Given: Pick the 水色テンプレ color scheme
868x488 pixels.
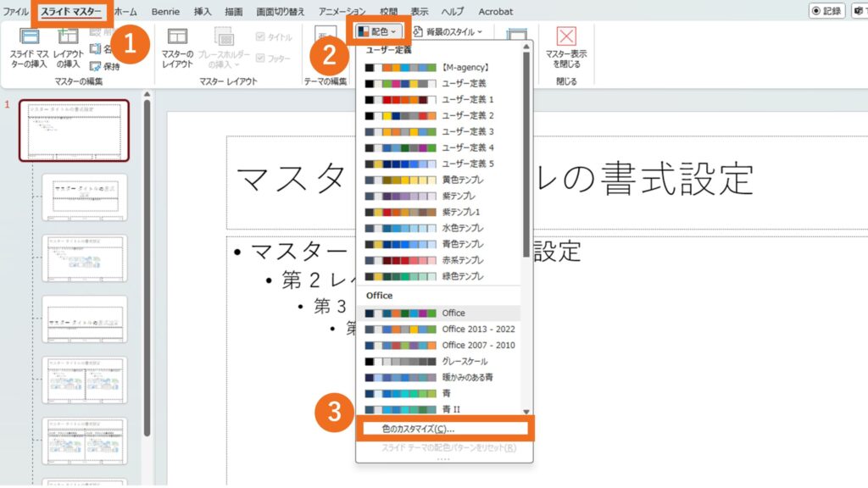Looking at the screenshot, I should tap(439, 228).
